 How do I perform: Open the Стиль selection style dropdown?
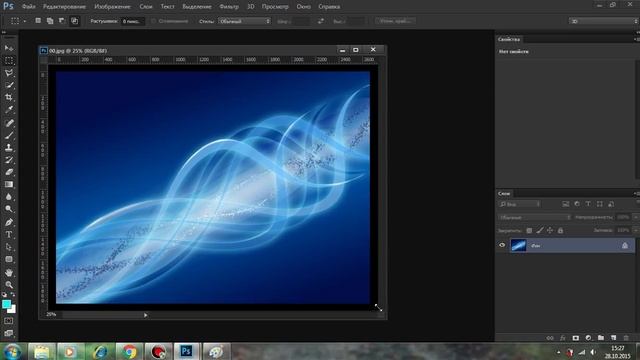point(244,21)
